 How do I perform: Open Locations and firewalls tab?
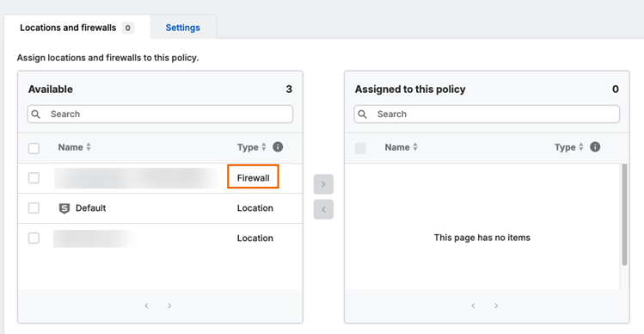tap(77, 28)
